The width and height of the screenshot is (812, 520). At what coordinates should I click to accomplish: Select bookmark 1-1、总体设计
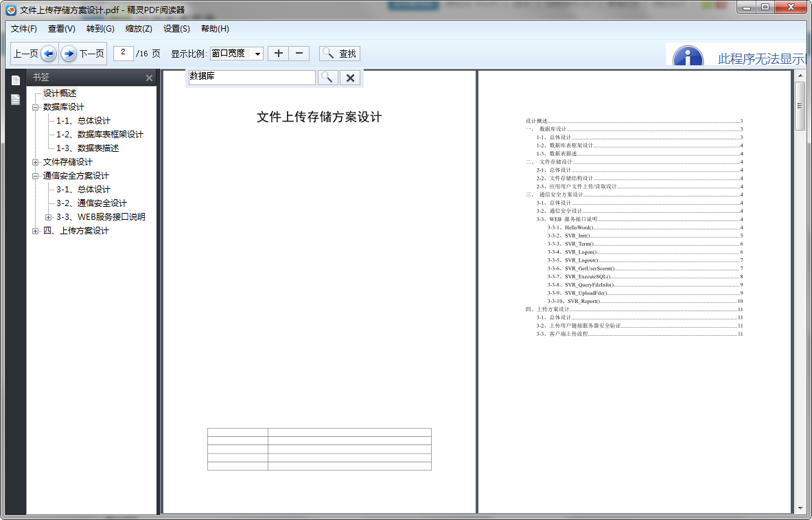83,121
